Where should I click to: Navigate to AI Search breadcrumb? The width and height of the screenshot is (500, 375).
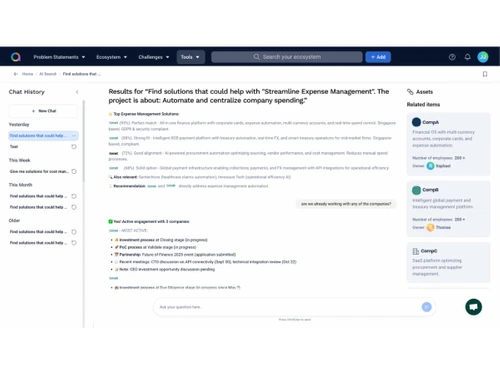click(48, 74)
